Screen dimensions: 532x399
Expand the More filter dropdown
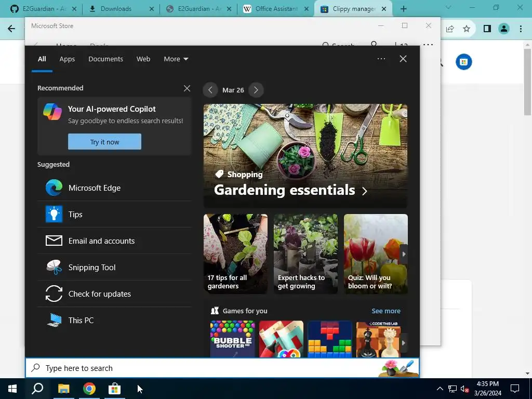176,59
